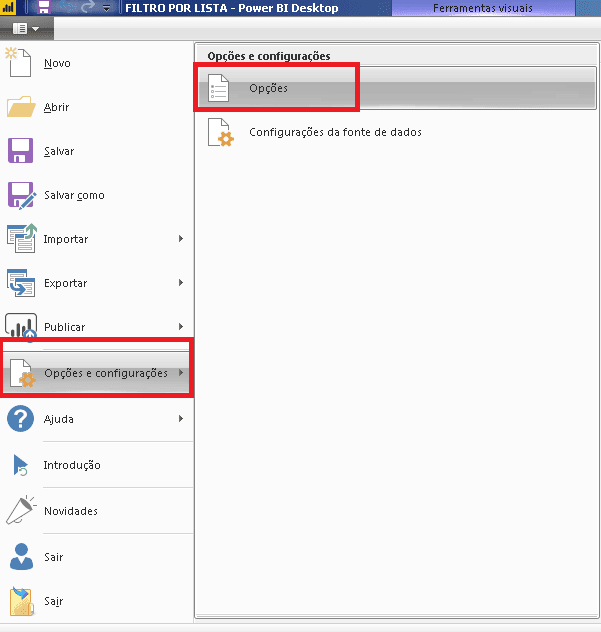Viewport: 601px width, 632px height.
Task: Click the redo arrow in the title bar
Action: (x=88, y=7)
